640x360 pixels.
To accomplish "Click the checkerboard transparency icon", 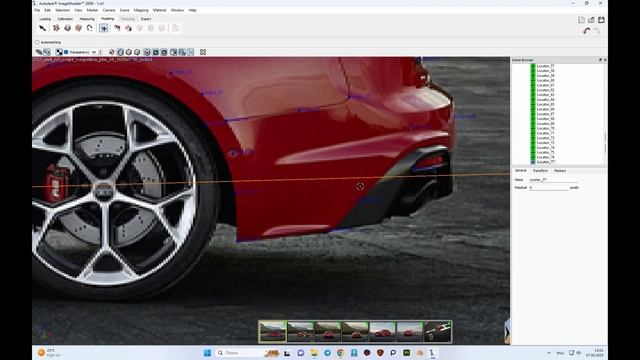I will pyautogui.click(x=59, y=52).
